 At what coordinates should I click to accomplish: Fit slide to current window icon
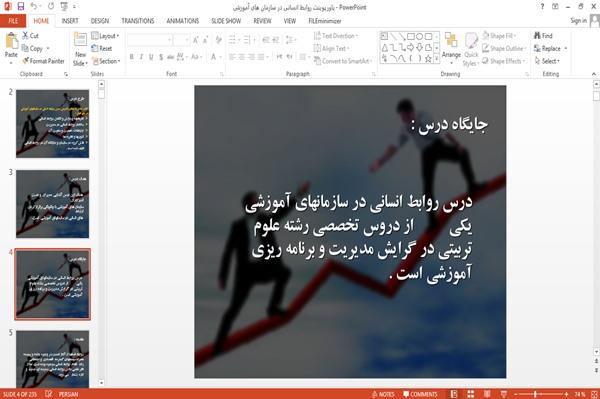[594, 394]
